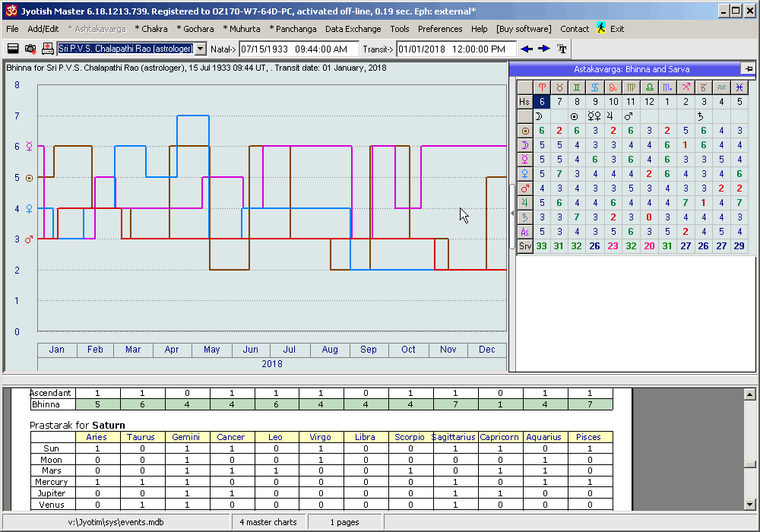Viewport: 760px width, 532px height.
Task: Step transit date forward with right arrow
Action: pyautogui.click(x=544, y=49)
